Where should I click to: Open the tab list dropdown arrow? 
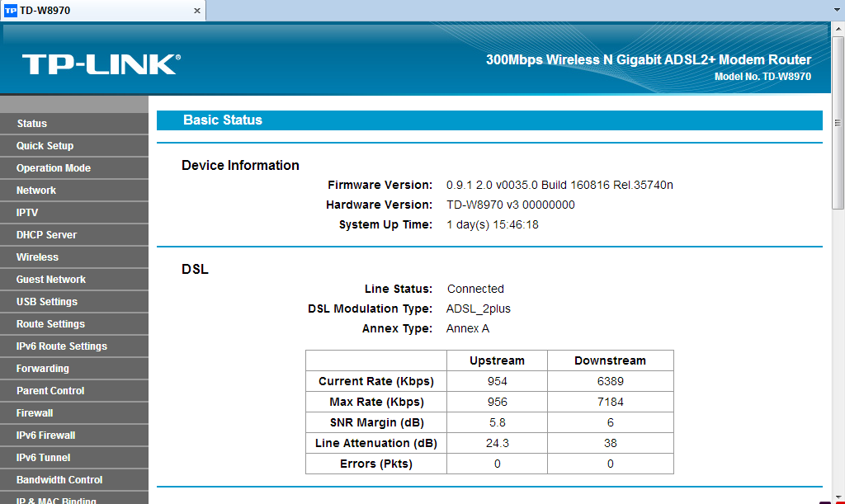pos(837,10)
